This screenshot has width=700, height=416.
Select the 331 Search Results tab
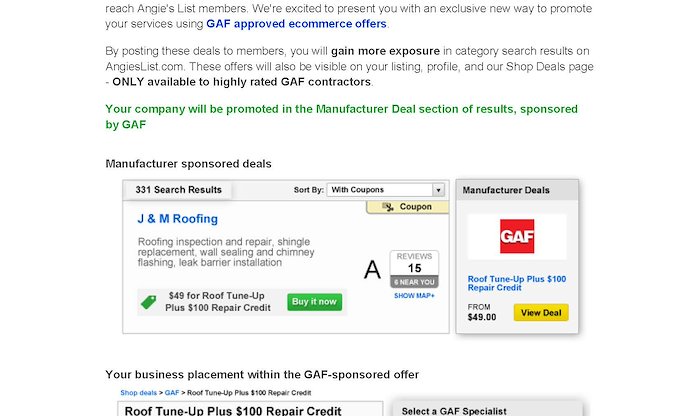(179, 190)
